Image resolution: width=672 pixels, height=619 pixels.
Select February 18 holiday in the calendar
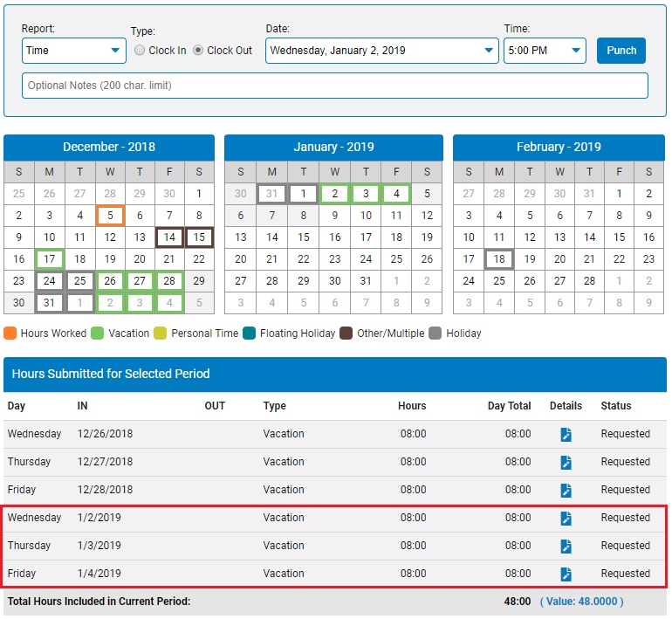[x=499, y=259]
